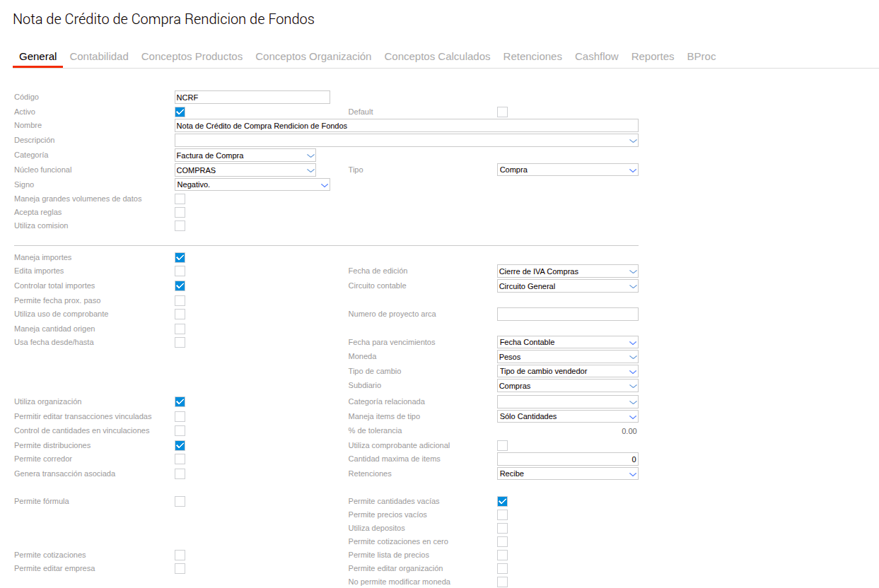This screenshot has height=588, width=879.
Task: Select the Cashflow tab
Action: click(x=597, y=57)
